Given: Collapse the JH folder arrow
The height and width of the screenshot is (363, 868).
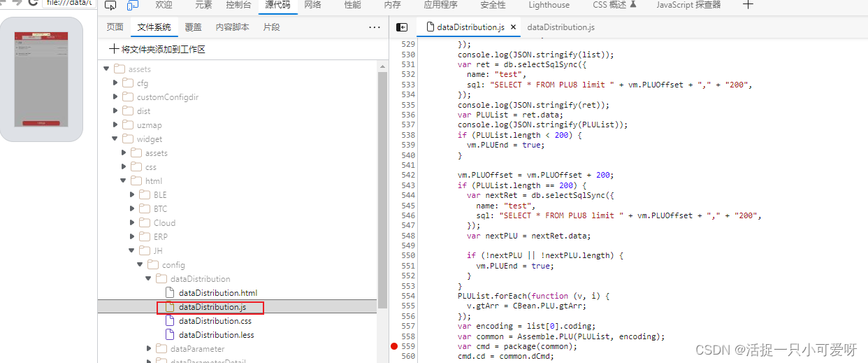Looking at the screenshot, I should [132, 250].
